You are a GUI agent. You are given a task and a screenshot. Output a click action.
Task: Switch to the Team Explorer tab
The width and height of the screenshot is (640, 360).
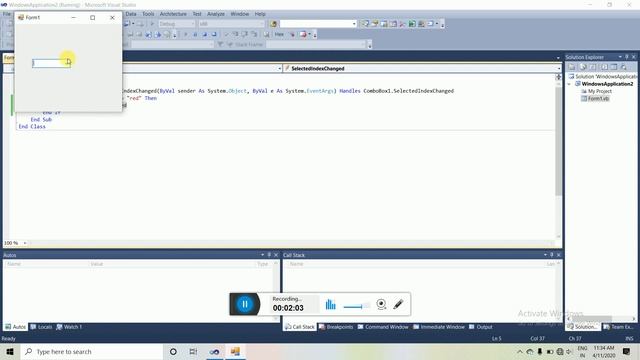click(x=618, y=327)
